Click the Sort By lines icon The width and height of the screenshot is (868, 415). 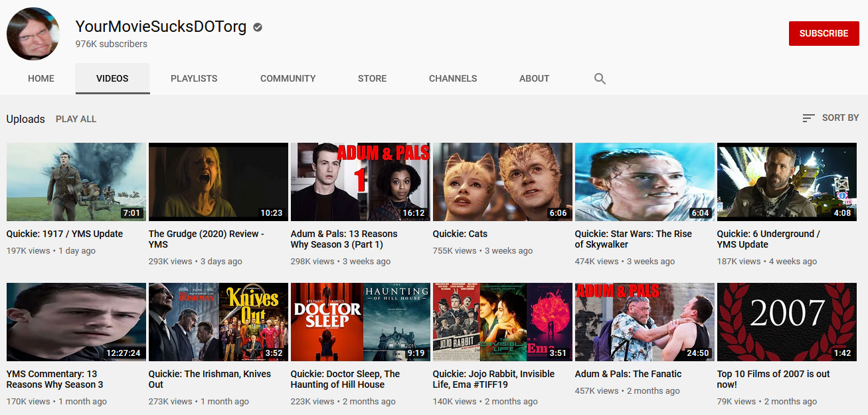[x=808, y=118]
